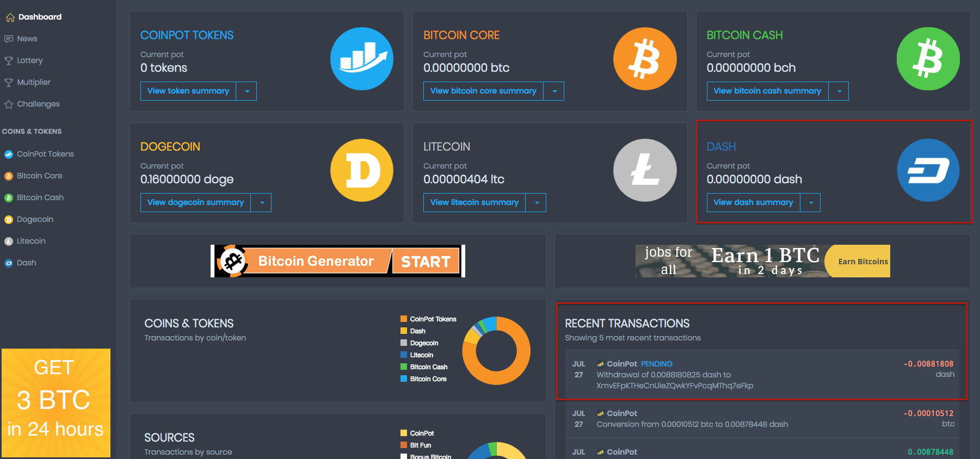
Task: Open Challenges with the star icon
Action: [9, 104]
